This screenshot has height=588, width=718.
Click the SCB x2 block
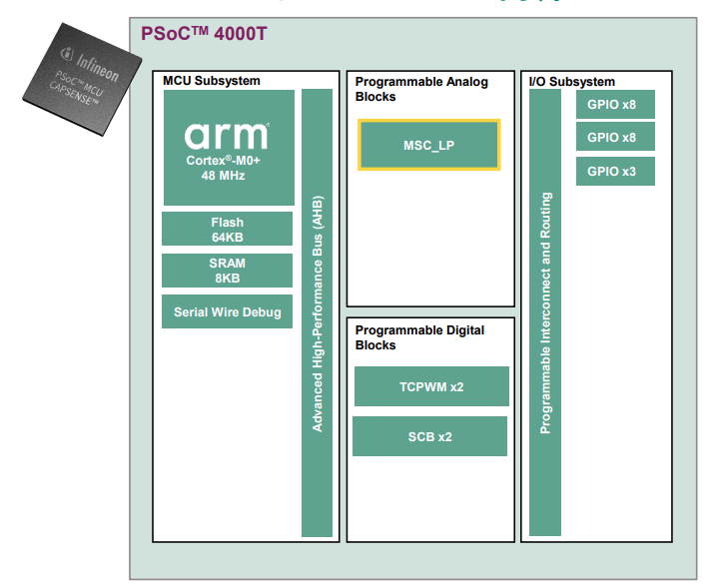(429, 436)
